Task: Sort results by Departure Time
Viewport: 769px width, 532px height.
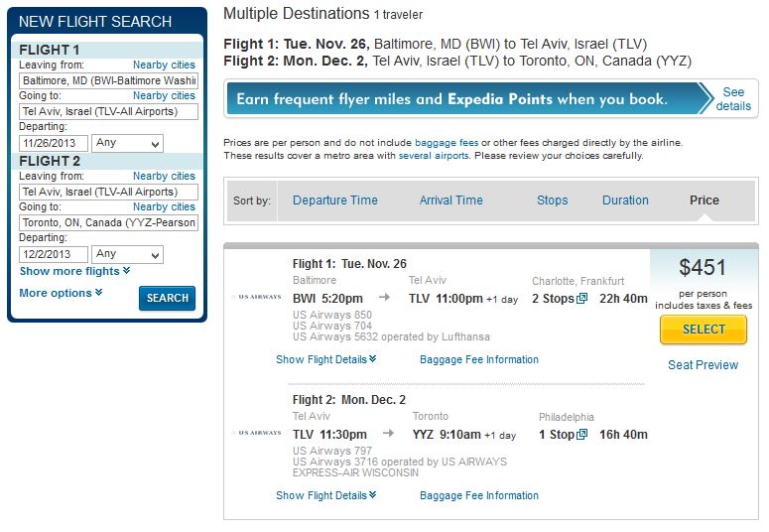Action: [x=334, y=200]
